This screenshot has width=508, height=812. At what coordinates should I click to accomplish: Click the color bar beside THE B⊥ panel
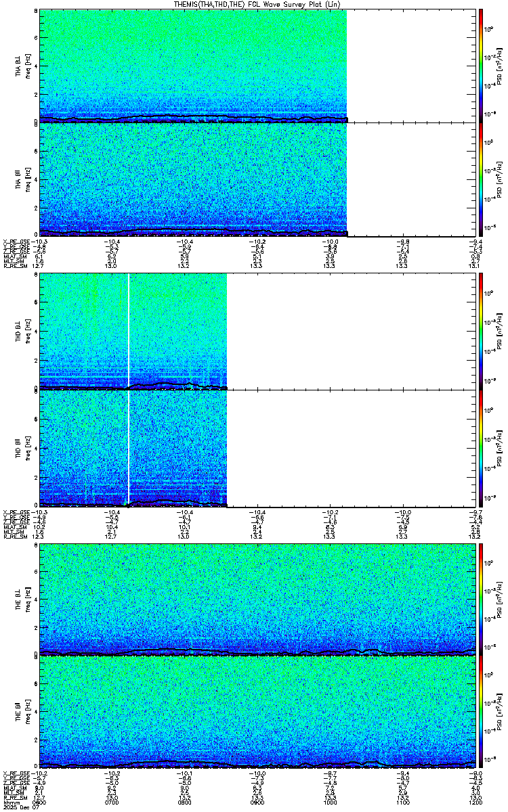(481, 599)
